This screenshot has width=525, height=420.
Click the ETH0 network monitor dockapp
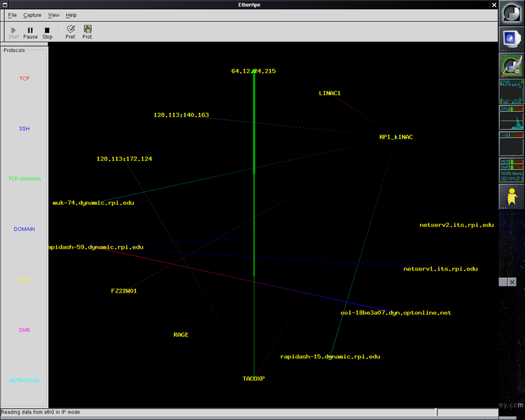pos(512,91)
